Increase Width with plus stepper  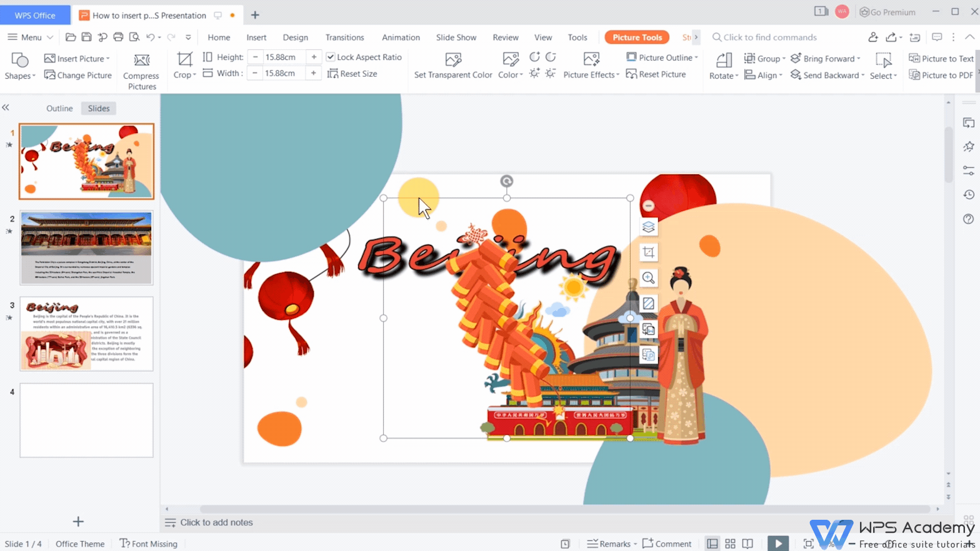(x=314, y=73)
